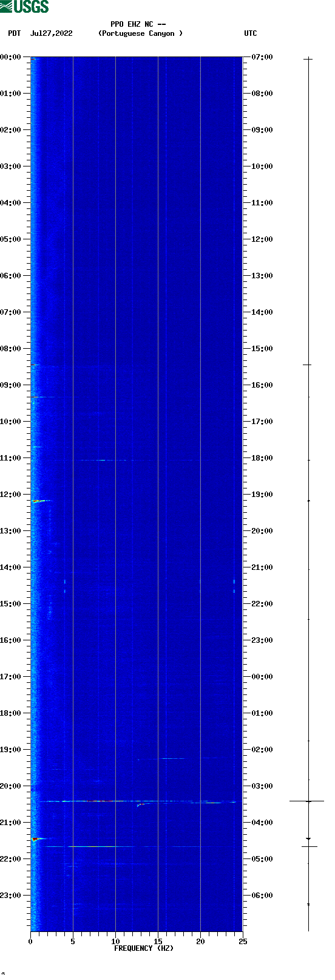This screenshot has width=335, height=980.
Task: Click the 00:00 PDT time label
Action: point(10,57)
